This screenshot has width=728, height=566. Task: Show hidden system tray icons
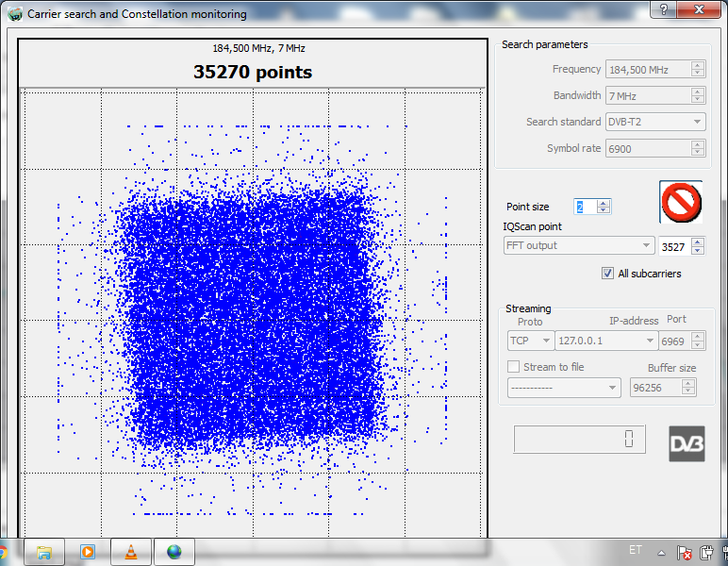(x=661, y=552)
